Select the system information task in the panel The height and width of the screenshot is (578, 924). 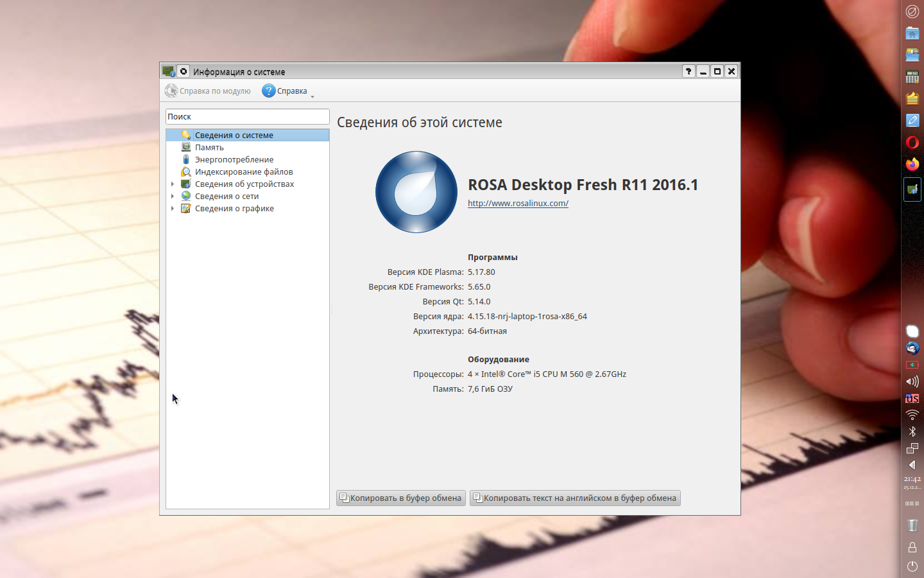[912, 189]
